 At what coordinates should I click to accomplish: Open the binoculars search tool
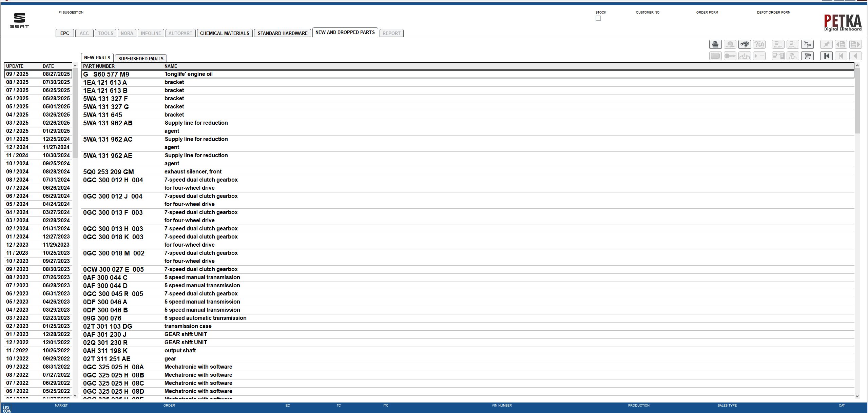pyautogui.click(x=745, y=44)
